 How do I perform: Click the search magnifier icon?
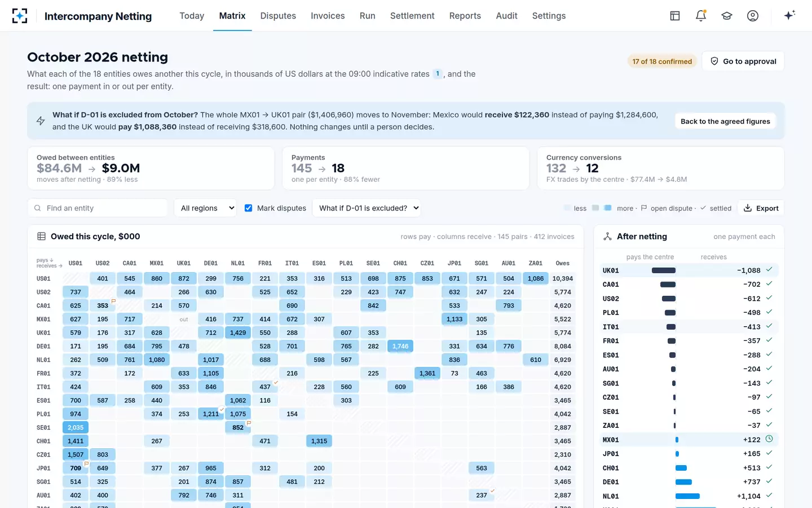coord(38,208)
